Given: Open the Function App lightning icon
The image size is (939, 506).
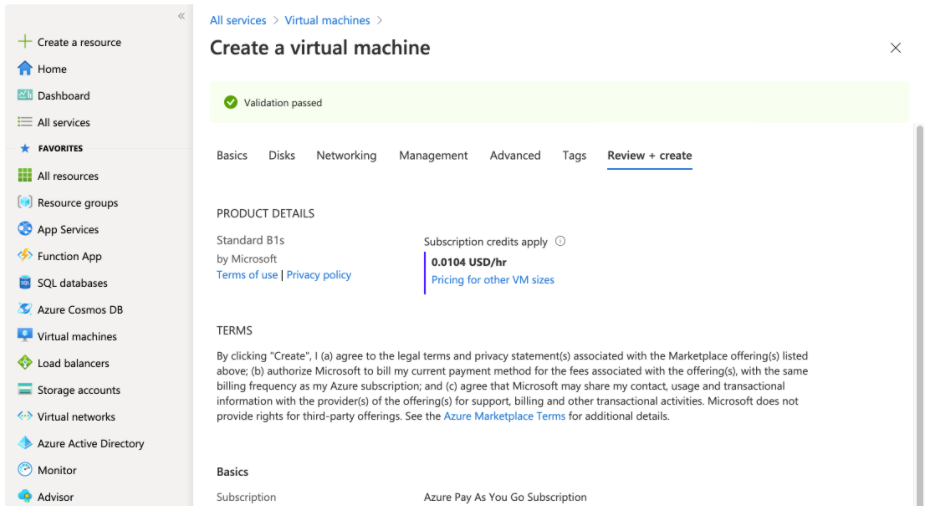Looking at the screenshot, I should pyautogui.click(x=25, y=256).
